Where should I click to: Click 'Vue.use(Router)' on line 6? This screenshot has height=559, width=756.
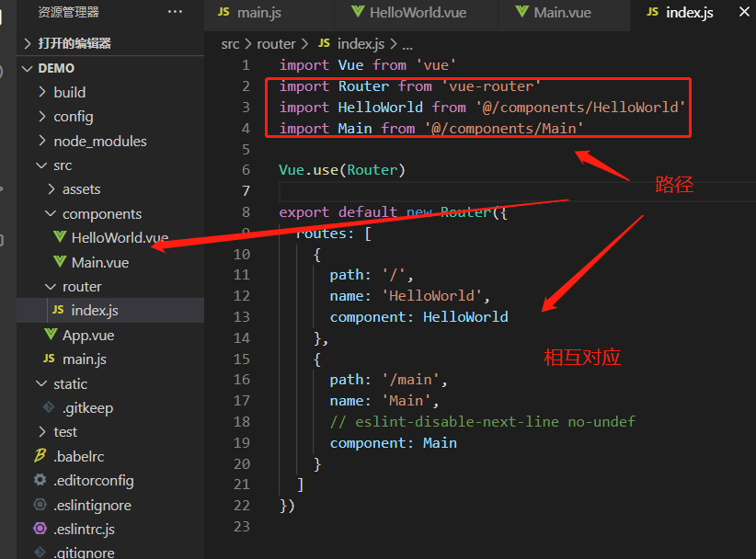pos(342,170)
